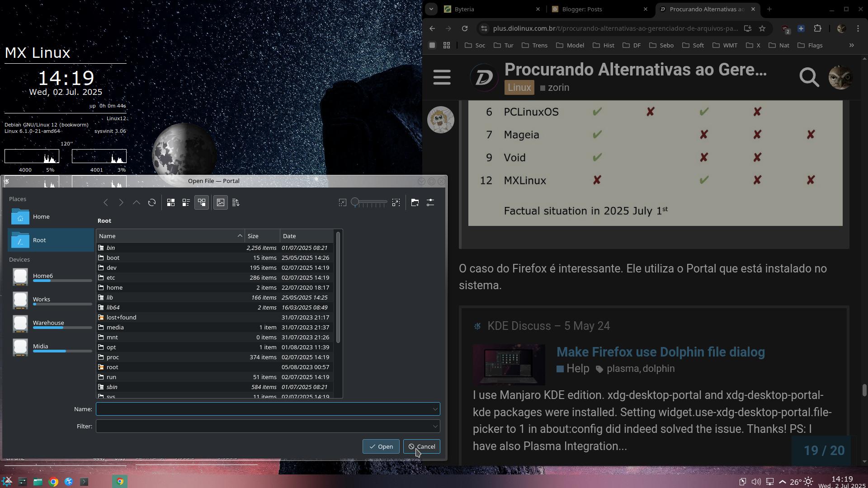Bookmark this page with star icon
The width and height of the screenshot is (868, 488).
point(762,28)
